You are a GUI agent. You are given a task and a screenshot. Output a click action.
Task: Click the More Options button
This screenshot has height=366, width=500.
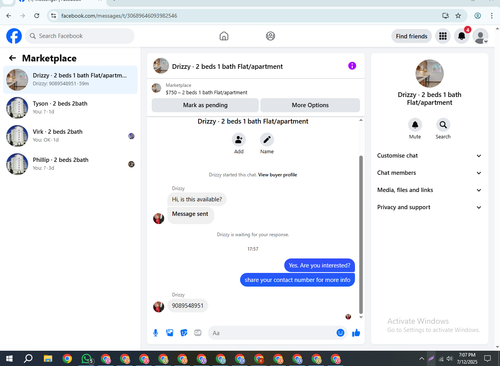310,105
